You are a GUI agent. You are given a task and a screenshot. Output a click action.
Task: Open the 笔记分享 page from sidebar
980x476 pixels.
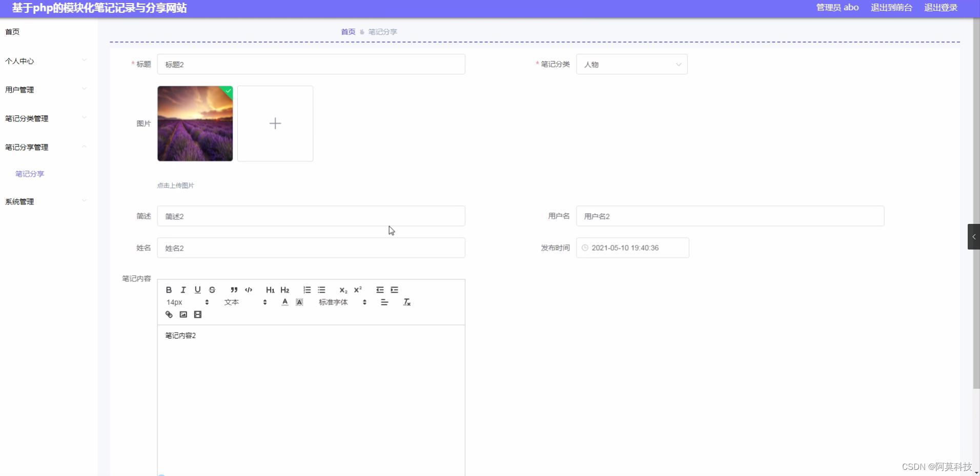pos(29,173)
